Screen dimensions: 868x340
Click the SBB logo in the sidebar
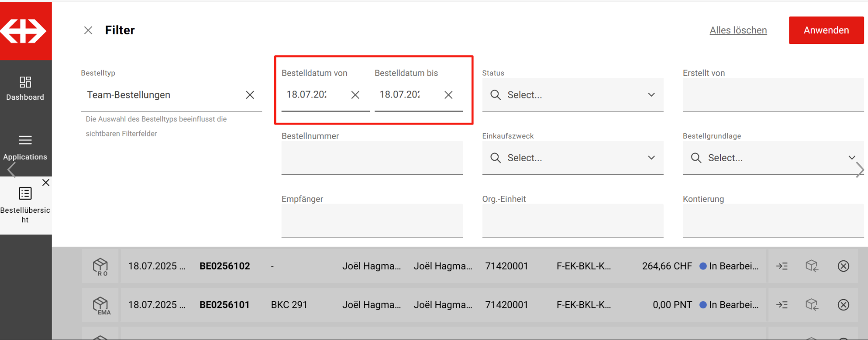click(24, 31)
